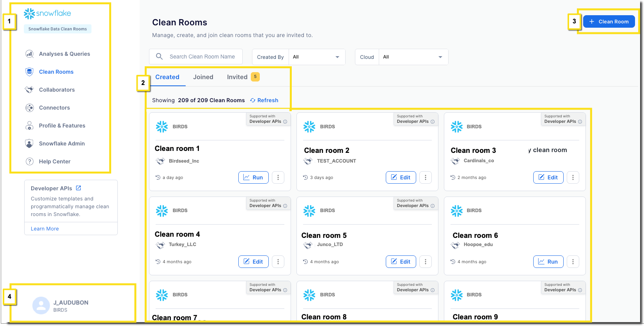Click the Help Center question mark icon
This screenshot has width=644, height=326.
[x=29, y=161]
